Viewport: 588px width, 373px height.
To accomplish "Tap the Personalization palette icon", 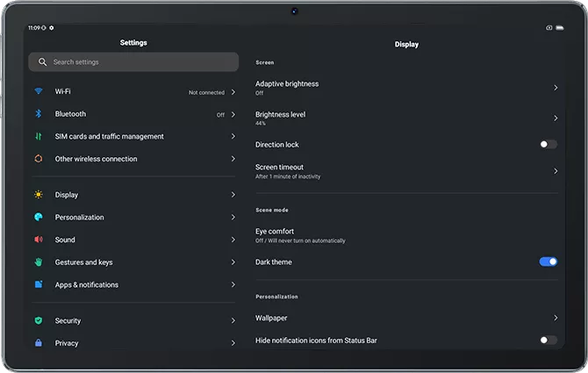I will click(x=39, y=218).
